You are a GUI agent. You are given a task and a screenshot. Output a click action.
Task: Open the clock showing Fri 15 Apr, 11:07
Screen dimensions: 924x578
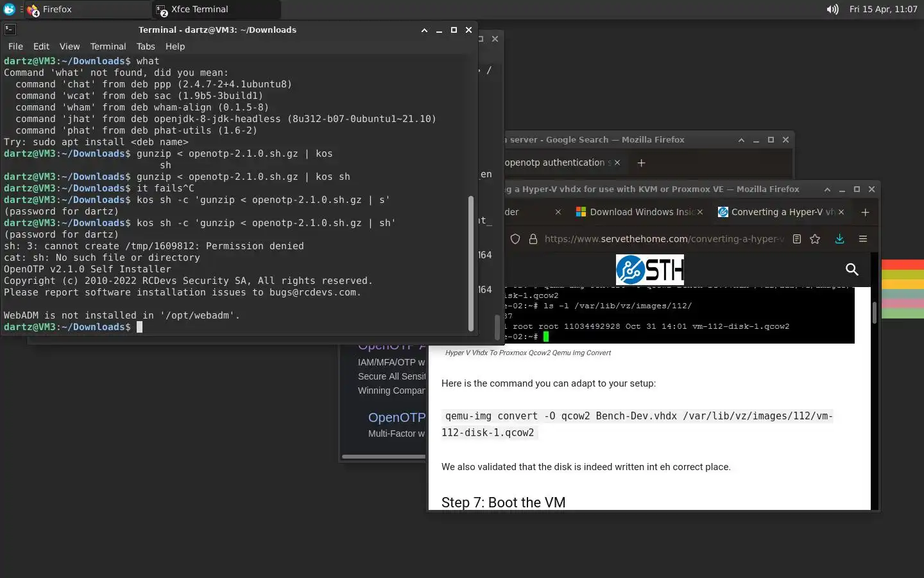pos(883,9)
